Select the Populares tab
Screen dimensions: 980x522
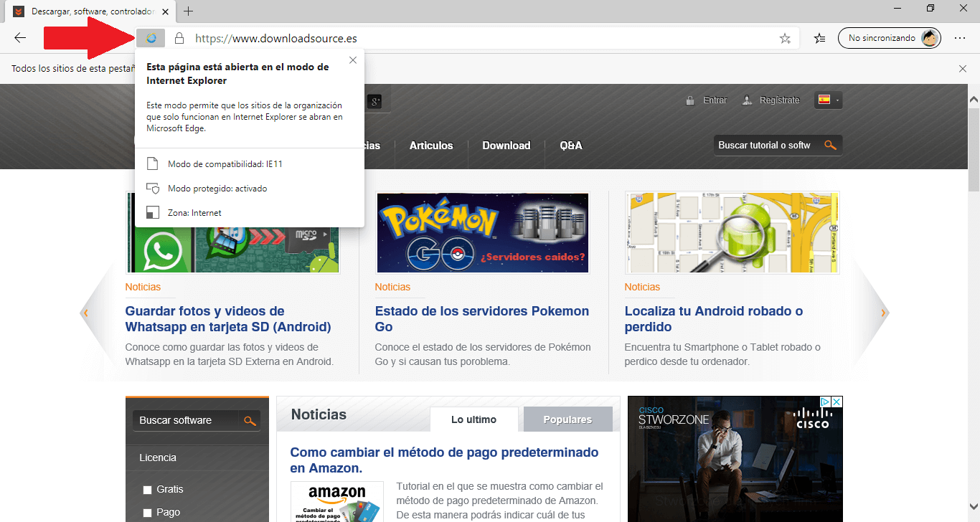567,419
